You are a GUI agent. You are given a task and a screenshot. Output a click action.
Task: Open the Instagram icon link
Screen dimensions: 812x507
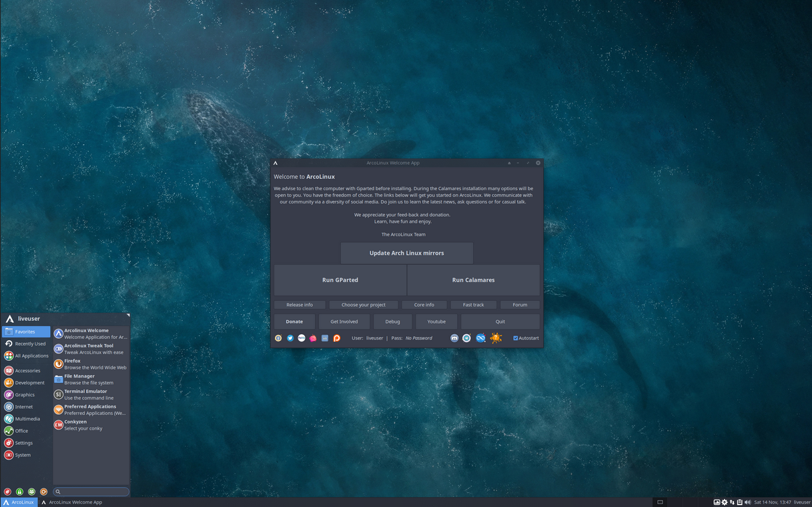click(313, 338)
